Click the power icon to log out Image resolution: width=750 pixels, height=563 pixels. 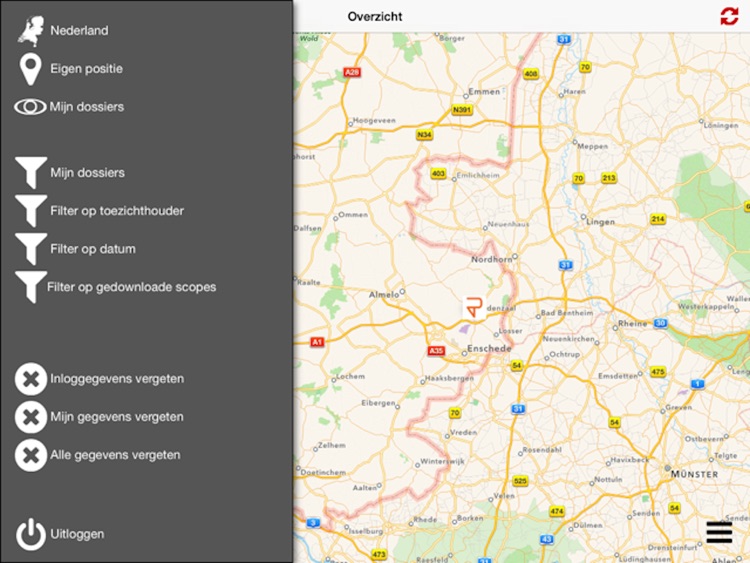31,534
